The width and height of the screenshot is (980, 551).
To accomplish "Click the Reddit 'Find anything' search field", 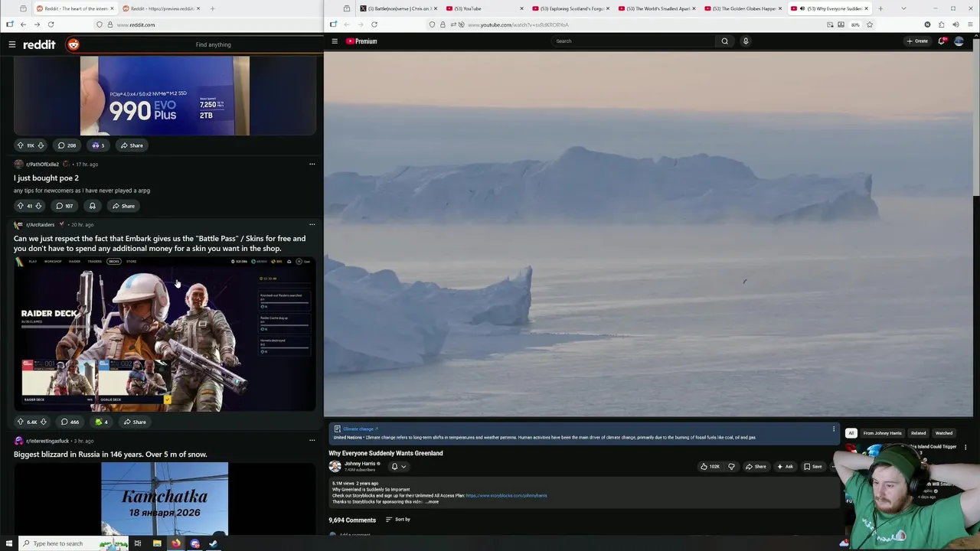I will [x=213, y=44].
